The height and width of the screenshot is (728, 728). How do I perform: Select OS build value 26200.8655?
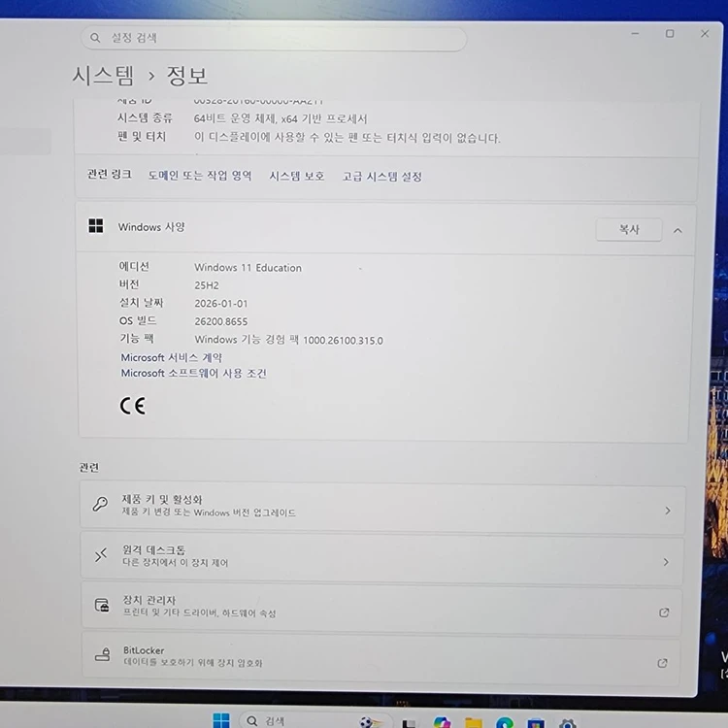[221, 321]
